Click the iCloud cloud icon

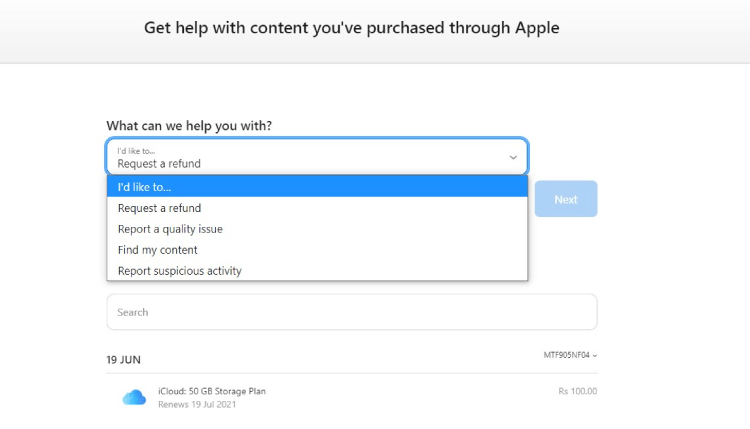coord(134,397)
